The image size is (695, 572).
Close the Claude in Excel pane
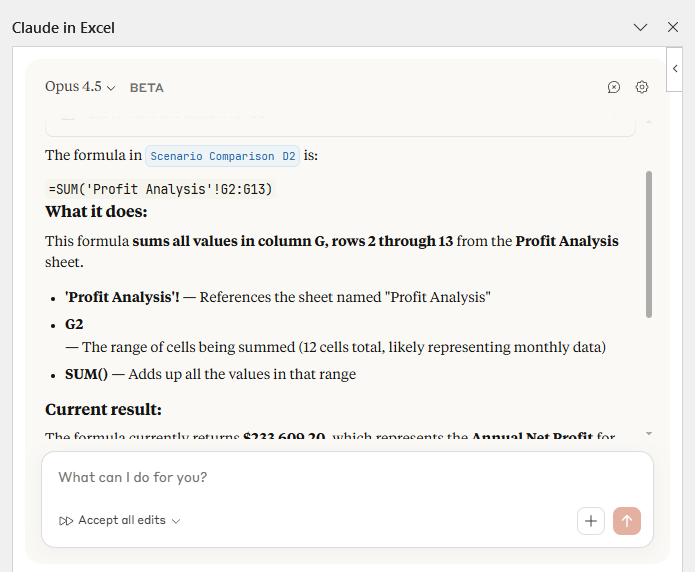tap(673, 27)
